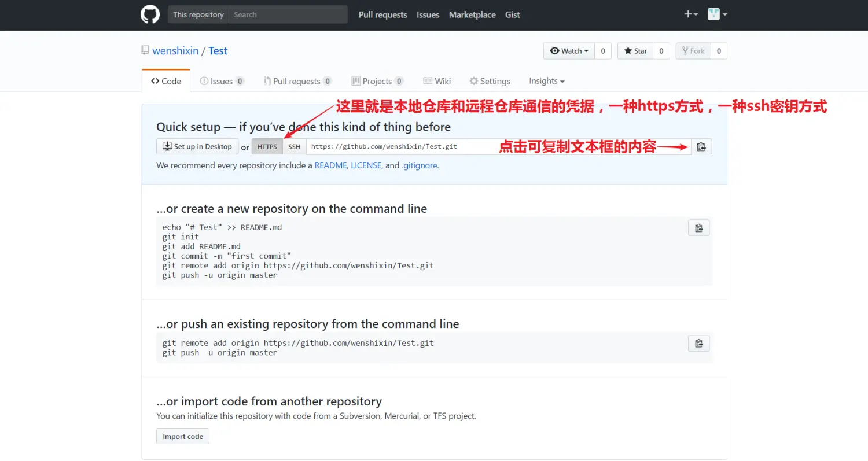The height and width of the screenshot is (461, 868).
Task: Focus the repository URL text field
Action: pyautogui.click(x=499, y=147)
